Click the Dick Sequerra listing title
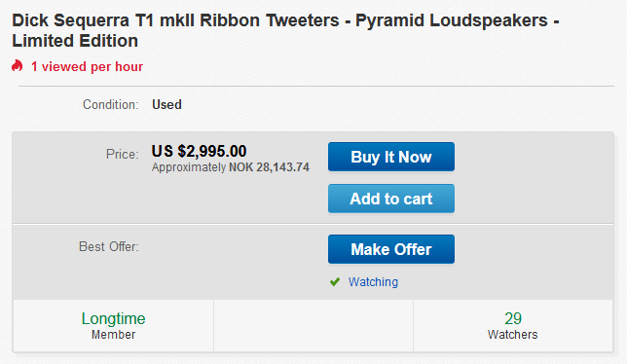This screenshot has height=364, width=627. coord(285,30)
